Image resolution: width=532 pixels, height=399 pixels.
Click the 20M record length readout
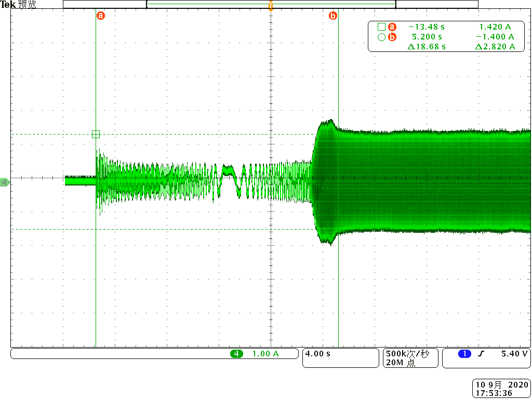click(401, 363)
